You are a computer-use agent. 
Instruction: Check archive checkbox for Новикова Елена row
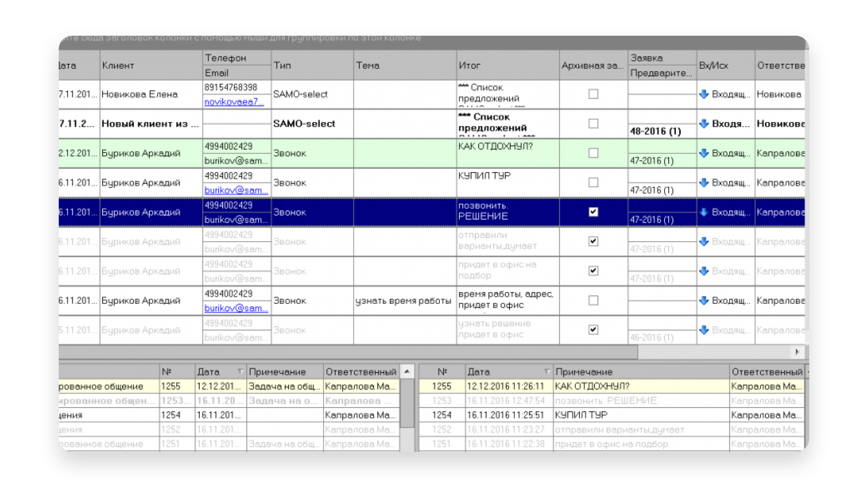pyautogui.click(x=593, y=94)
